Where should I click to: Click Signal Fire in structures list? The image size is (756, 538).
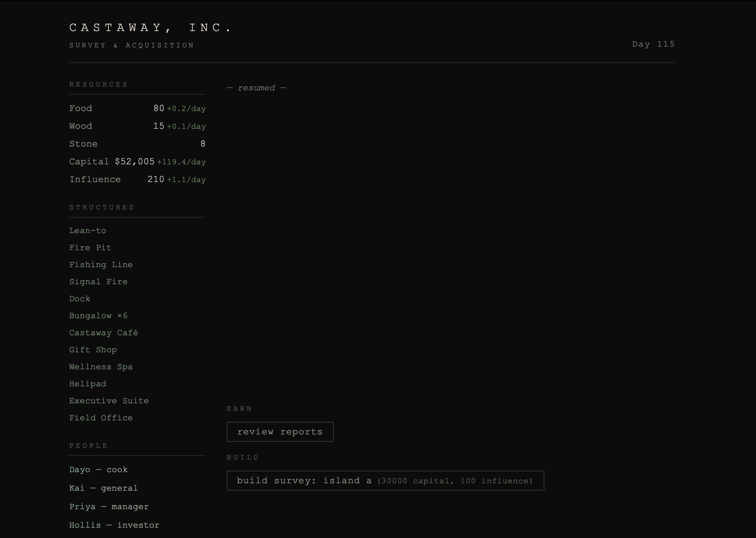98,282
